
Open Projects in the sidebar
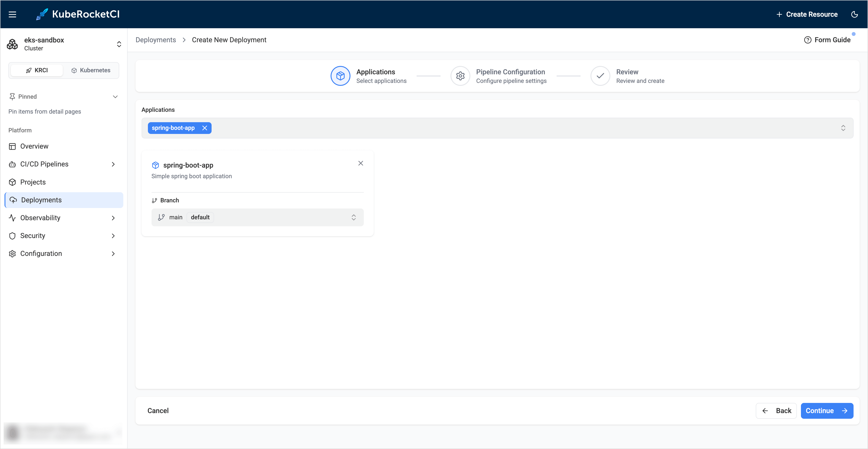pyautogui.click(x=64, y=182)
